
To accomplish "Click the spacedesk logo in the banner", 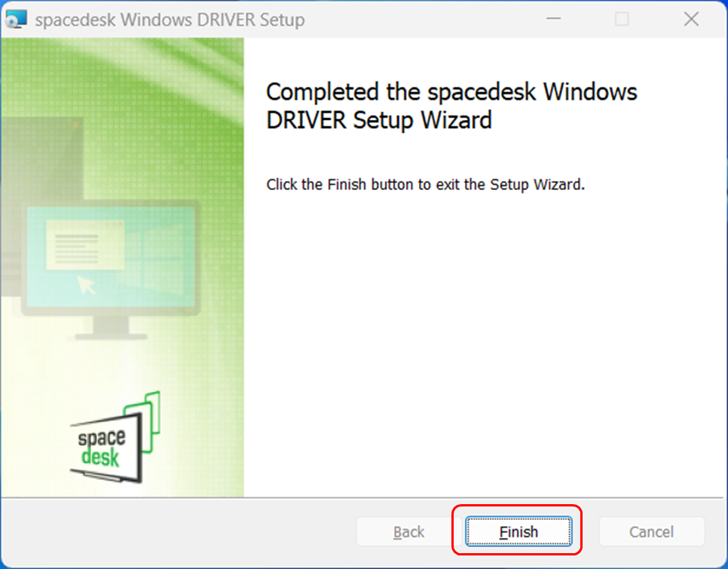I will coord(115,437).
